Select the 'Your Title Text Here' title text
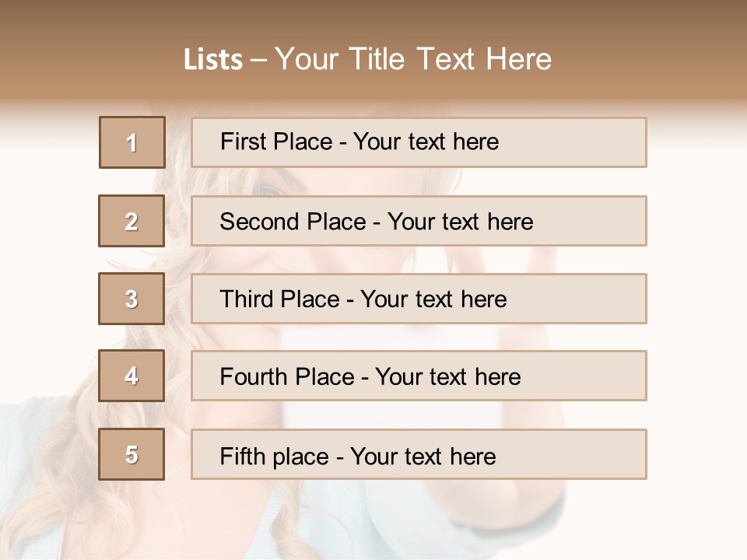Image resolution: width=747 pixels, height=560 pixels. tap(413, 59)
